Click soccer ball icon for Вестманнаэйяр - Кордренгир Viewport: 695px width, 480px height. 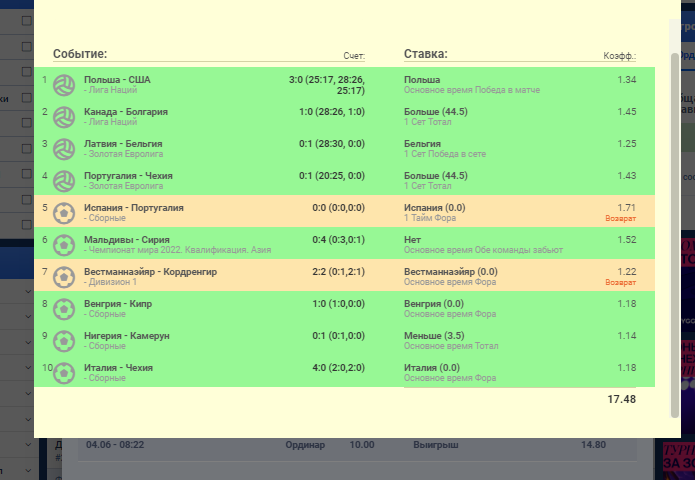click(x=64, y=277)
